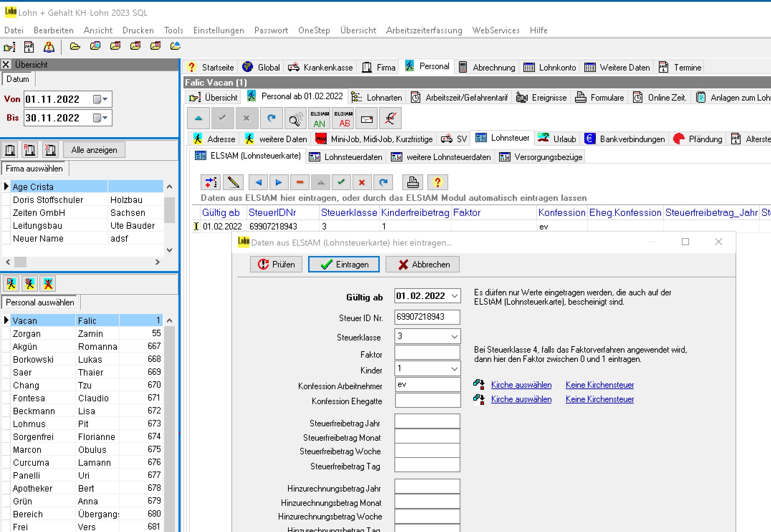Select employee Borkowski Lukas in personnel list
Image resolution: width=771 pixels, height=532 pixels.
[x=87, y=359]
